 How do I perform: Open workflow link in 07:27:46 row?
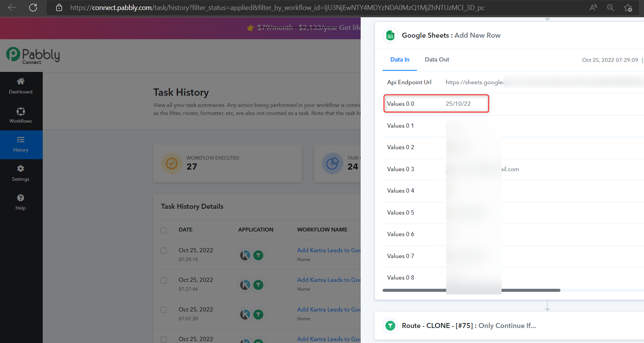tap(329, 280)
